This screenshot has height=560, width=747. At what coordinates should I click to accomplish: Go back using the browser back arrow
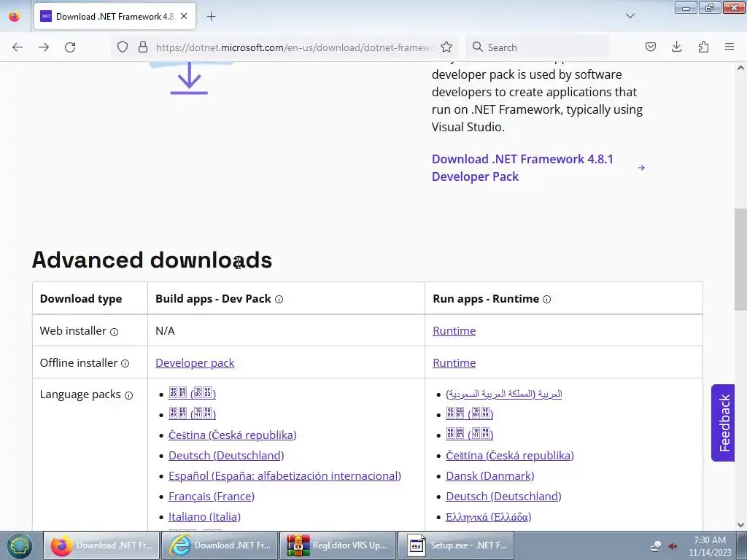tap(18, 47)
